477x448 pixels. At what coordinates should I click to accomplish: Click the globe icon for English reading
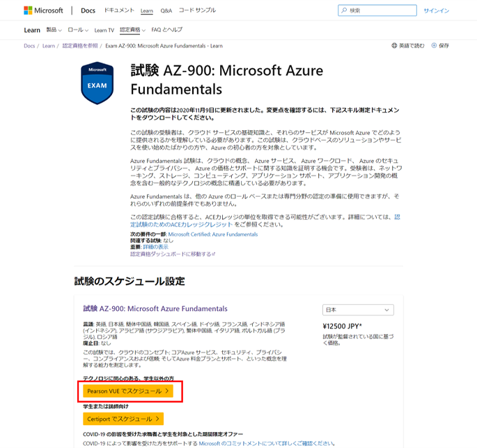click(394, 46)
